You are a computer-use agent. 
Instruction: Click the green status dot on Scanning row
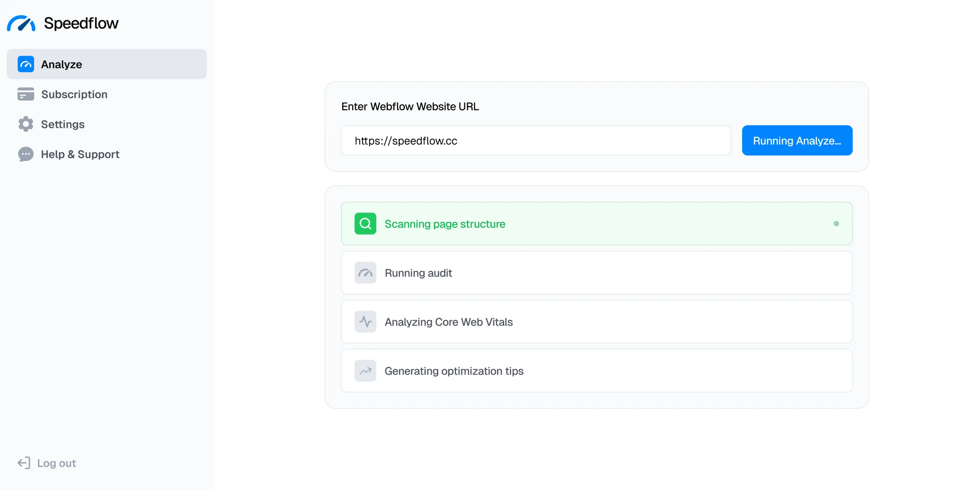click(x=836, y=223)
